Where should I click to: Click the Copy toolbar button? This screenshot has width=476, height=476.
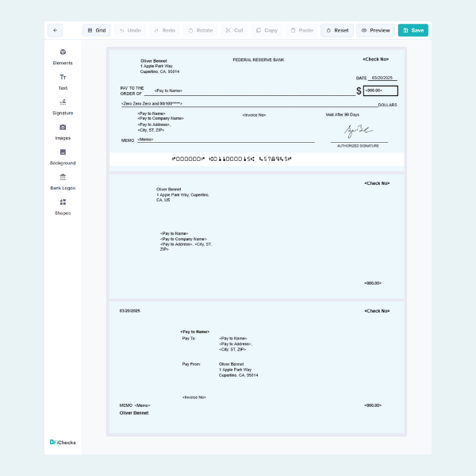(267, 30)
